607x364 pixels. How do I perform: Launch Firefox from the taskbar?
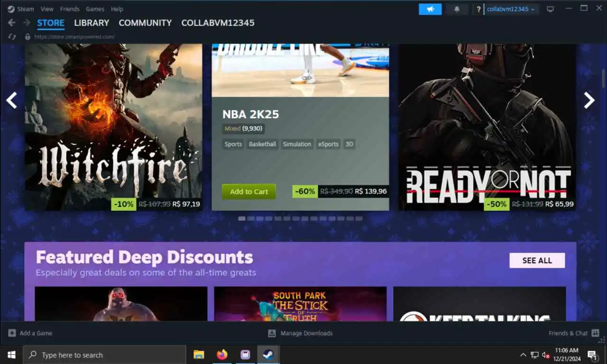[x=222, y=355]
